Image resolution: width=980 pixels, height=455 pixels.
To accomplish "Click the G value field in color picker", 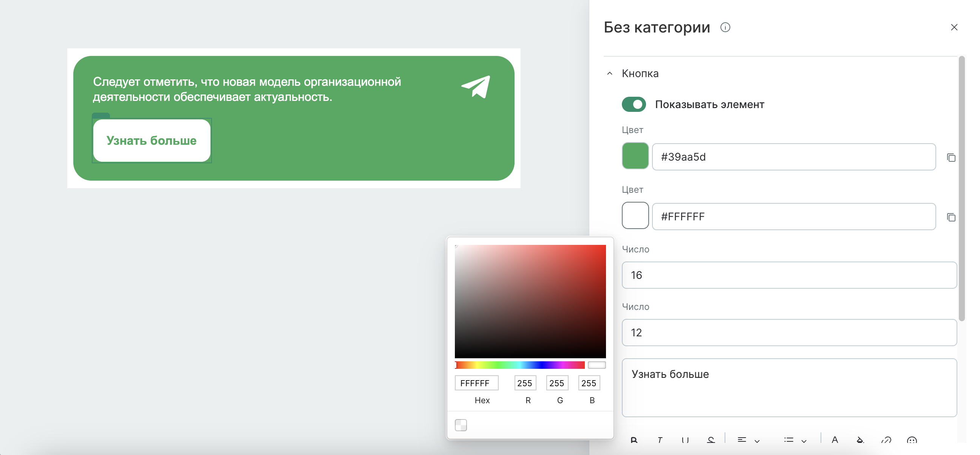I will tap(557, 383).
